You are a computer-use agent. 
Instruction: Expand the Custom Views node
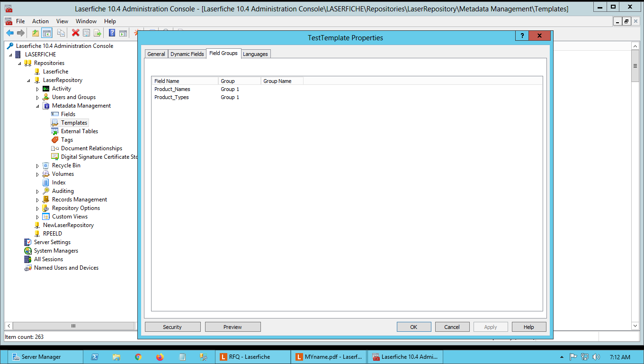coord(37,217)
